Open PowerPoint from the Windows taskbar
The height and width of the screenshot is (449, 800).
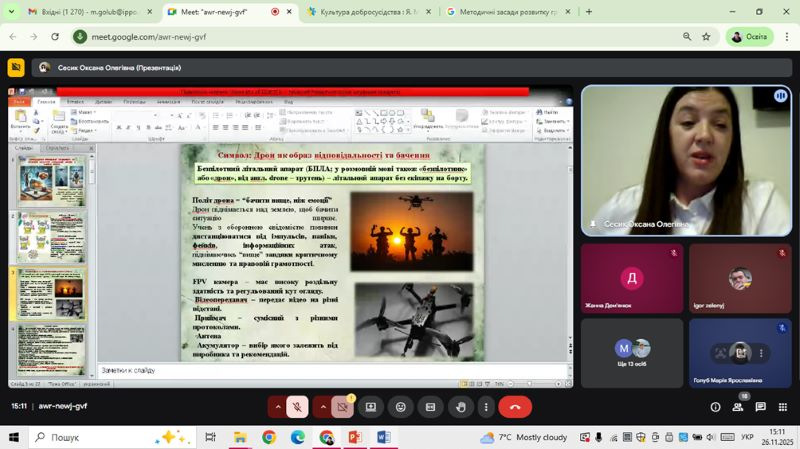(354, 438)
